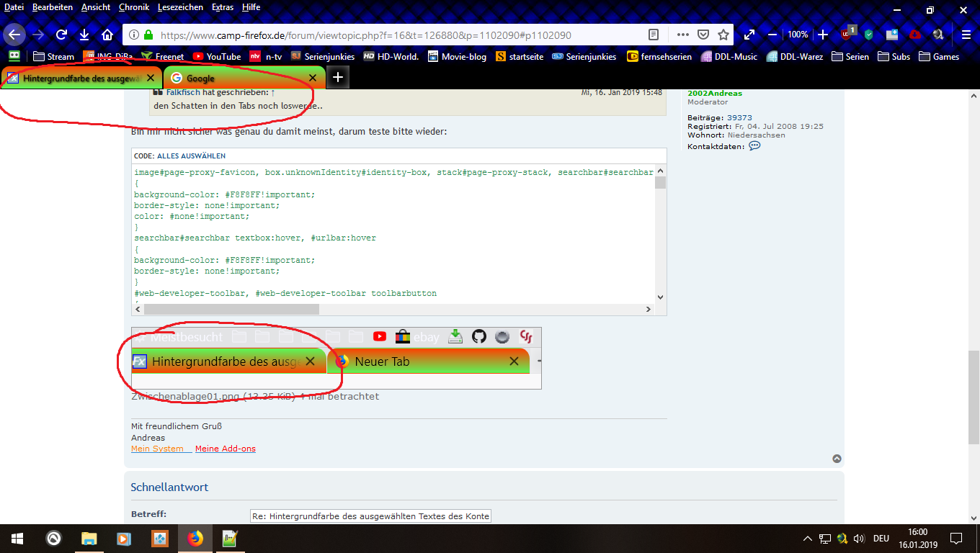Open the HD-World bookmark

tap(391, 56)
